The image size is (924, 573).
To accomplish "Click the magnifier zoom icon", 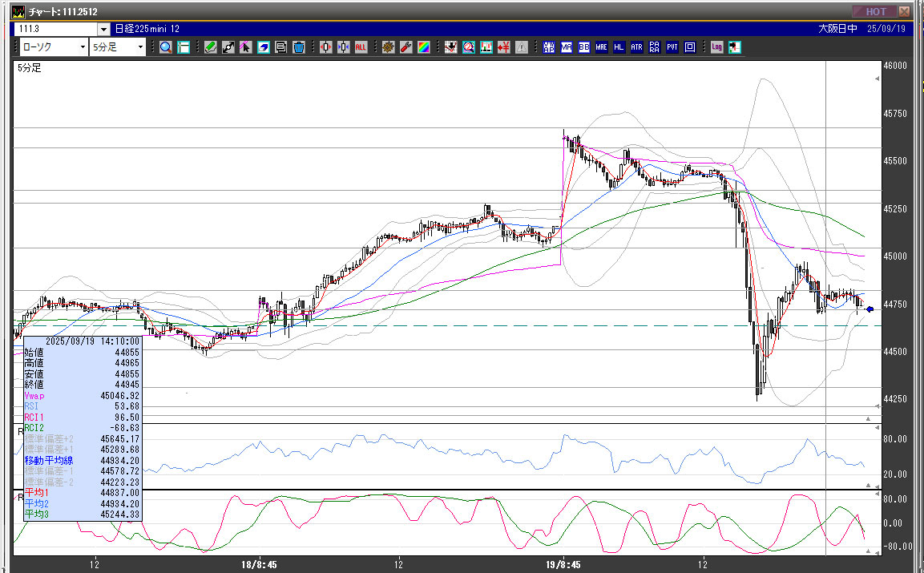I will pyautogui.click(x=166, y=47).
